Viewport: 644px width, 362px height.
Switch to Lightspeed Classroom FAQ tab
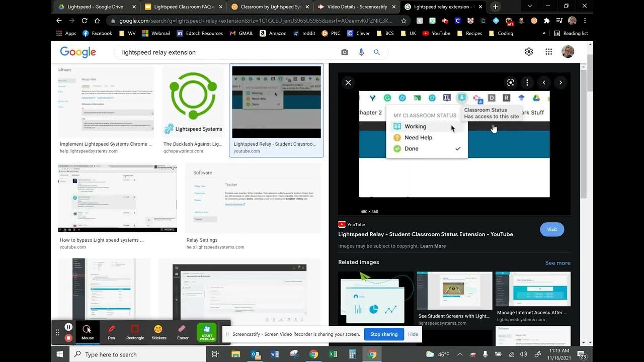tap(182, 7)
